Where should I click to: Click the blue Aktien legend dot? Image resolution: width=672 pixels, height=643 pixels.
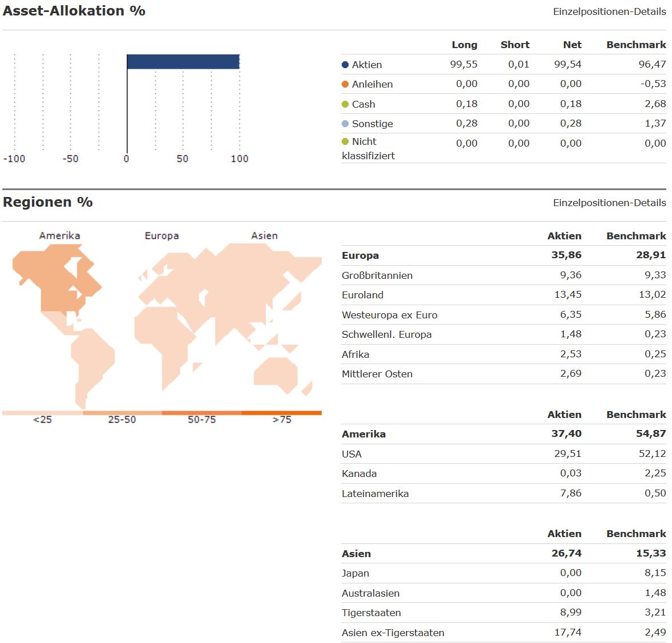point(345,65)
